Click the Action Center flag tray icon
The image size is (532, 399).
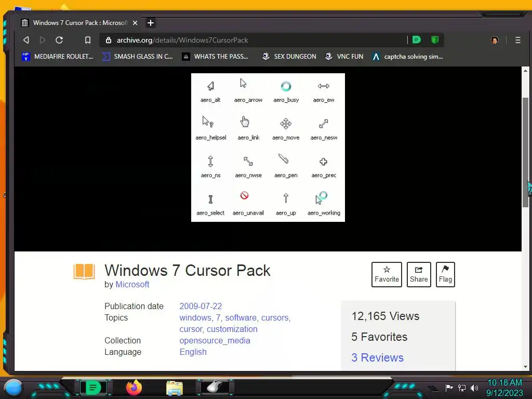click(x=449, y=388)
